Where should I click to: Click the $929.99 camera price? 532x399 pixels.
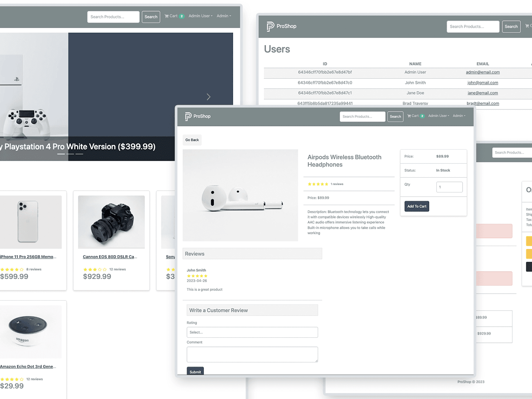click(x=97, y=277)
